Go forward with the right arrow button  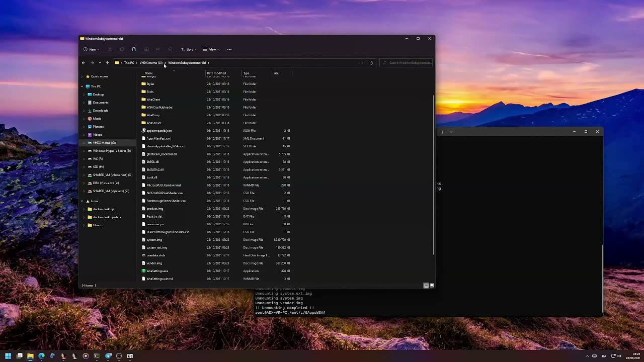92,63
